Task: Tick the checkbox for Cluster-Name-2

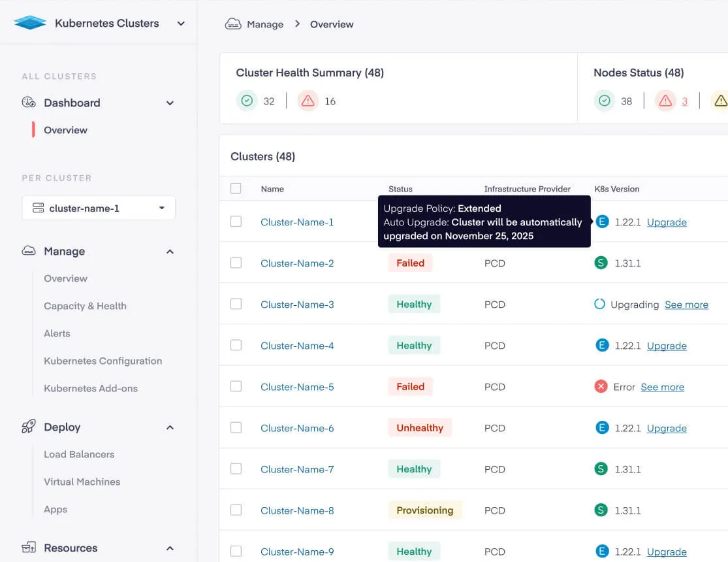Action: point(236,263)
